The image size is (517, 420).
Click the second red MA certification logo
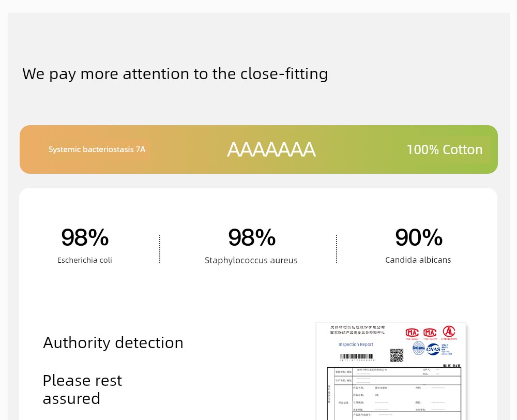point(430,333)
